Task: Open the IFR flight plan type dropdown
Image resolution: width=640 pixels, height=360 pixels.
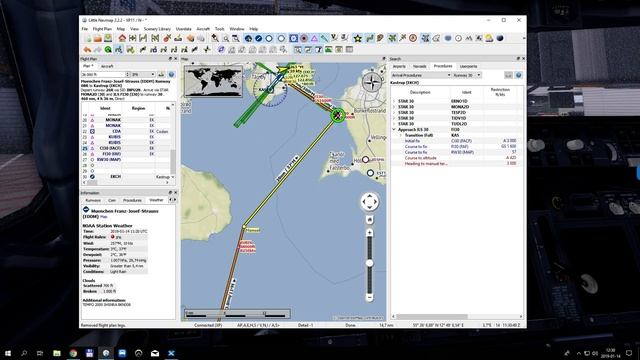Action: pos(143,75)
